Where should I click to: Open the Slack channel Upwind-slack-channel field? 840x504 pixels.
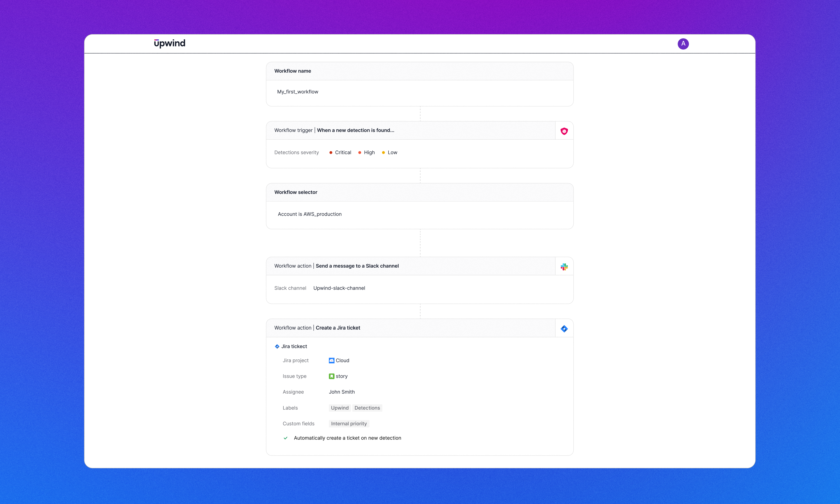[339, 288]
